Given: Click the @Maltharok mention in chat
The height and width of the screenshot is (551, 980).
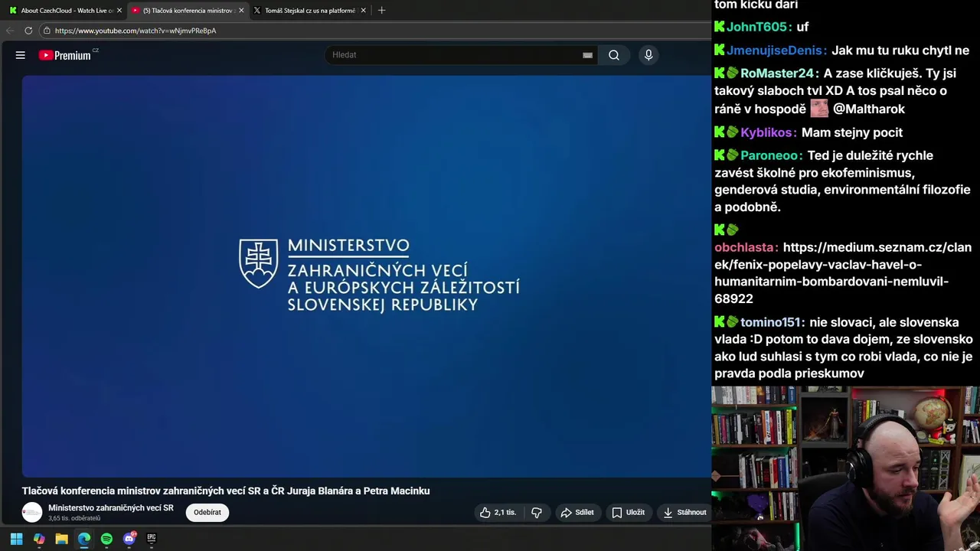Looking at the screenshot, I should (x=869, y=109).
